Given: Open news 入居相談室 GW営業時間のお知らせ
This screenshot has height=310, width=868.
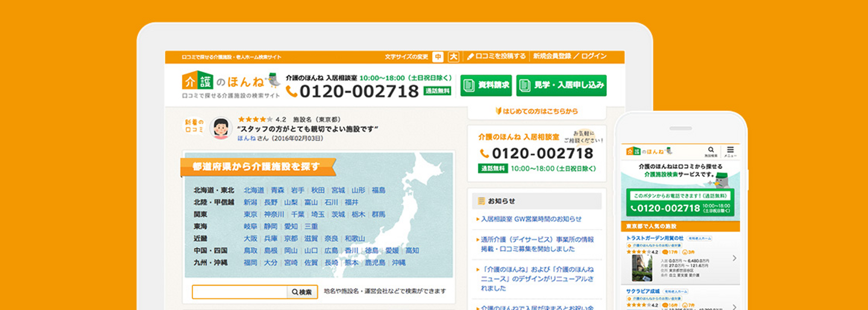Looking at the screenshot, I should 532,219.
